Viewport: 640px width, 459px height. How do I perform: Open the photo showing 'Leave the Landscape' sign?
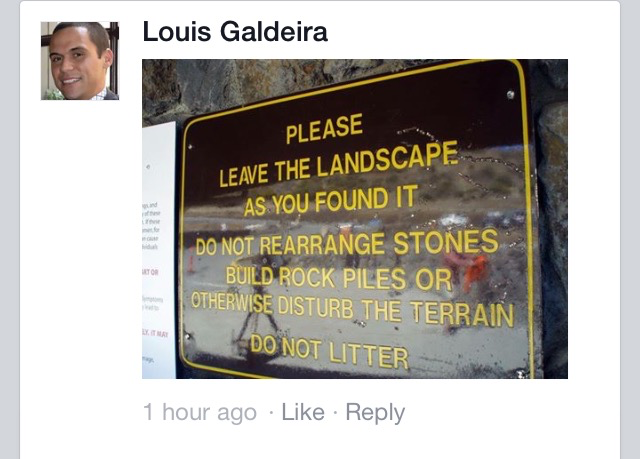(355, 219)
